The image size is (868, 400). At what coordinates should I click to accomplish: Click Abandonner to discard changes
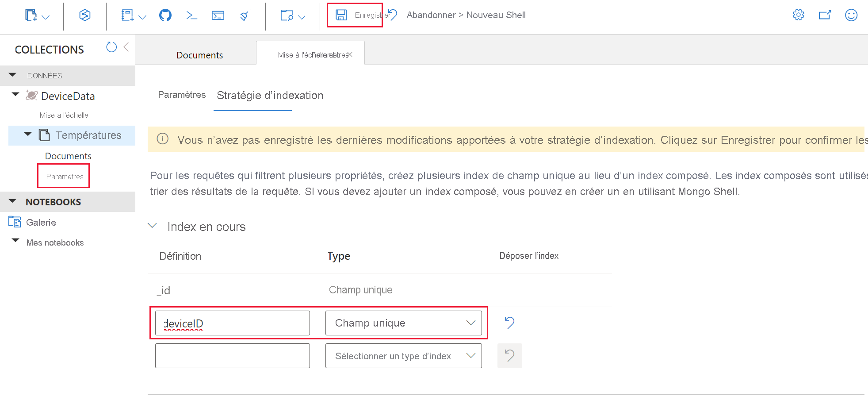430,15
